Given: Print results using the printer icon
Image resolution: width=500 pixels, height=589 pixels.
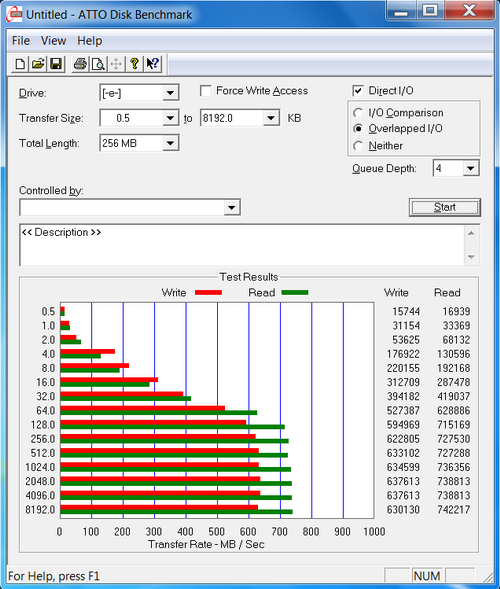Looking at the screenshot, I should [x=80, y=64].
